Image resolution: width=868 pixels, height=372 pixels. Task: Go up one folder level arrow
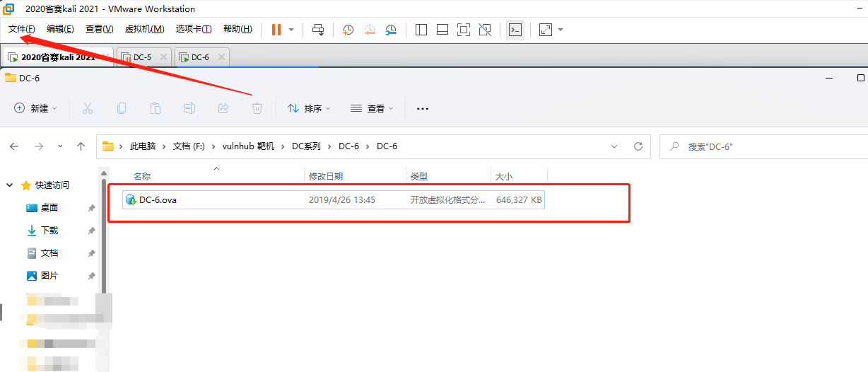(x=81, y=146)
